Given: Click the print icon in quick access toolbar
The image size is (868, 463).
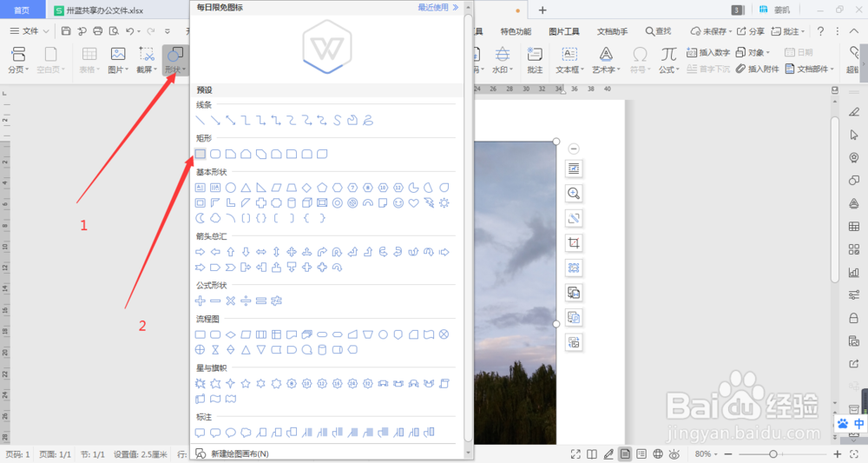Looking at the screenshot, I should tap(98, 31).
